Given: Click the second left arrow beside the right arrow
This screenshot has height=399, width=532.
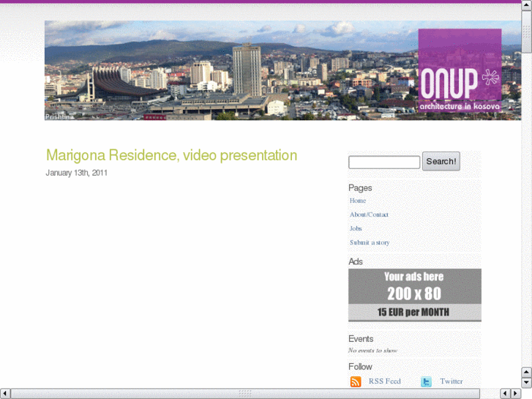Looking at the screenshot, I should pos(505,394).
